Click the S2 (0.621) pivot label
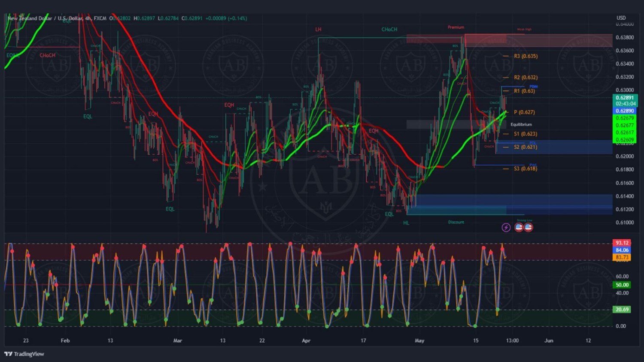This screenshot has width=644, height=362. pos(526,147)
